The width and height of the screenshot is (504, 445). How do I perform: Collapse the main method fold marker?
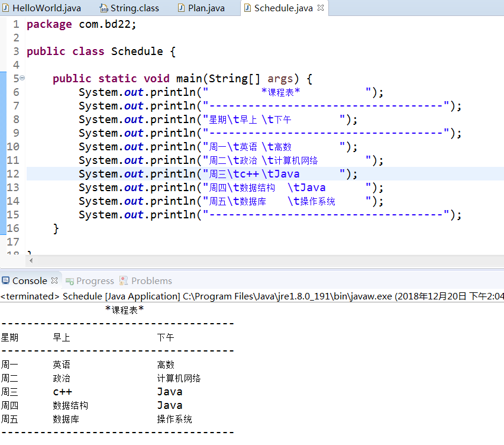point(22,78)
